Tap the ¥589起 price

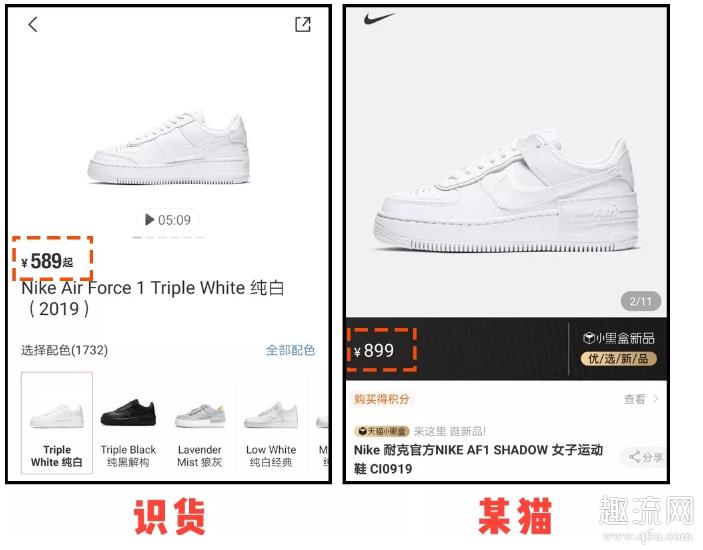(x=47, y=261)
